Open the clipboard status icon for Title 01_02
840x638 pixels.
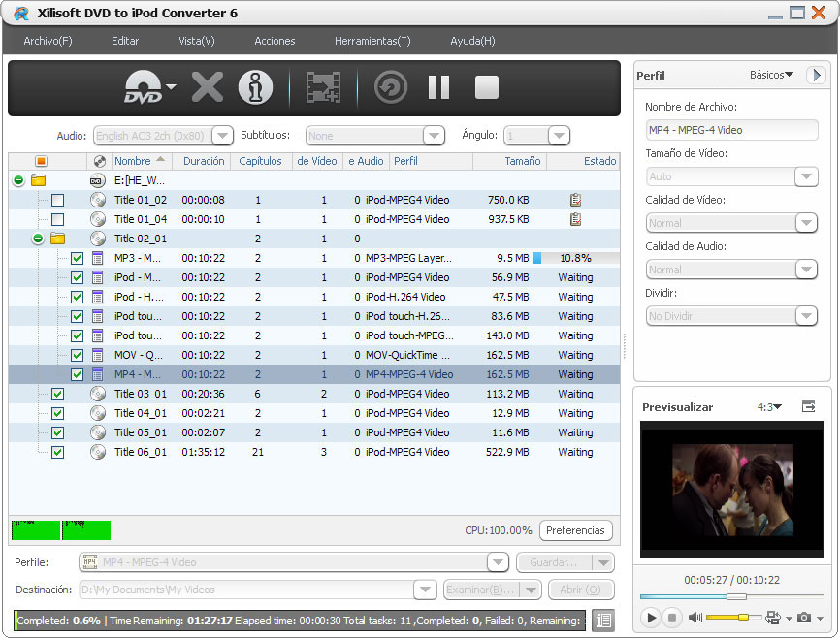576,200
